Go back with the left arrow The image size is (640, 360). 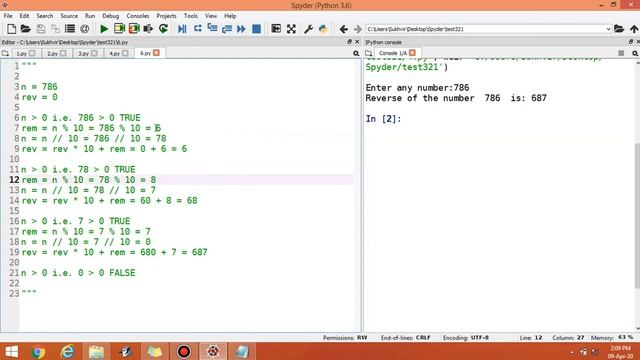coord(344,29)
